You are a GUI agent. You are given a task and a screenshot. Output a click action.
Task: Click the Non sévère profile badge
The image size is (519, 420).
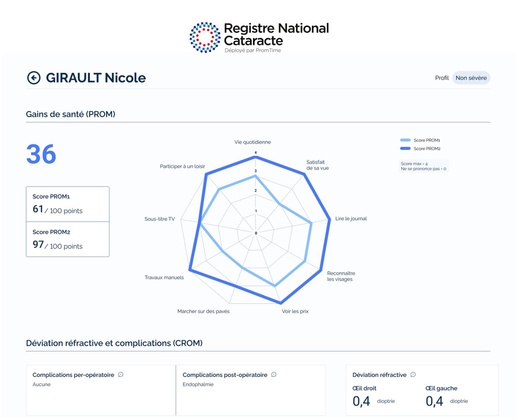tap(471, 78)
